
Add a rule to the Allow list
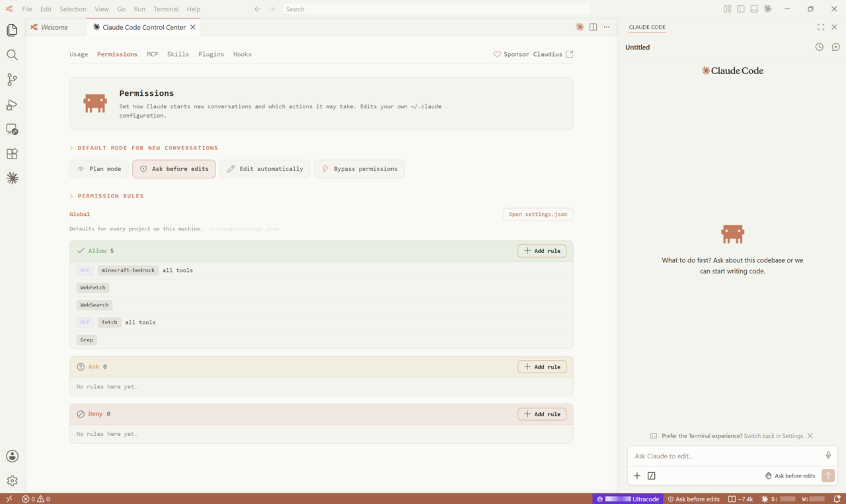(x=542, y=251)
